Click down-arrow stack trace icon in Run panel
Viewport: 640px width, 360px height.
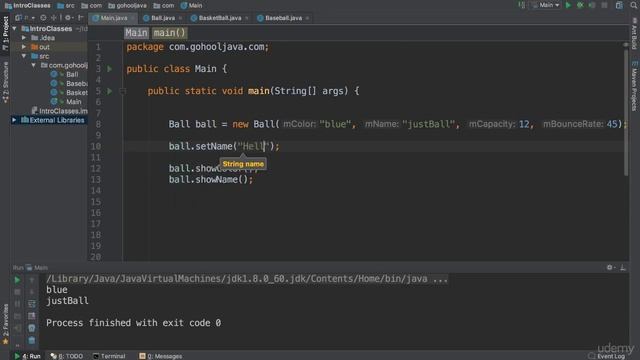(31, 292)
